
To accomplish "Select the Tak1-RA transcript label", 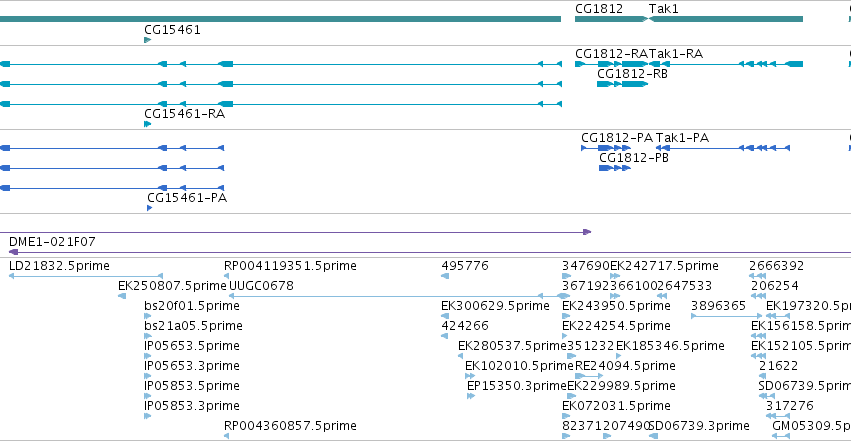I will point(676,54).
